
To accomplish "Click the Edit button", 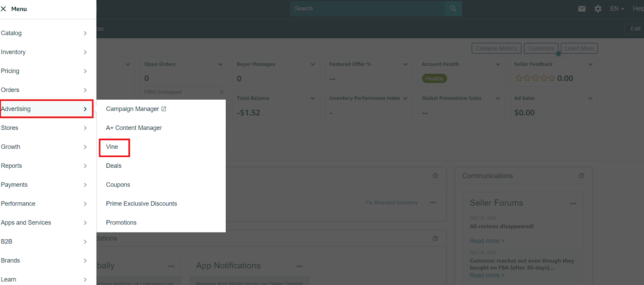I will tap(635, 29).
